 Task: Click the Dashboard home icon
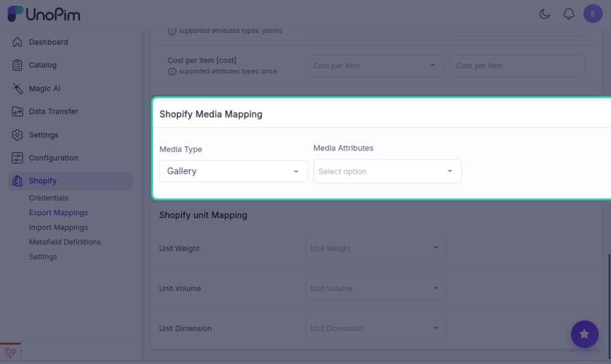pos(17,42)
